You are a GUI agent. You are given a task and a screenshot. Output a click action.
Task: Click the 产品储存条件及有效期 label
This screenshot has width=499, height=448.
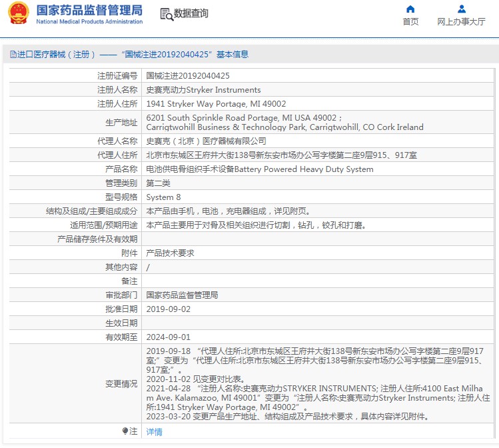97,239
